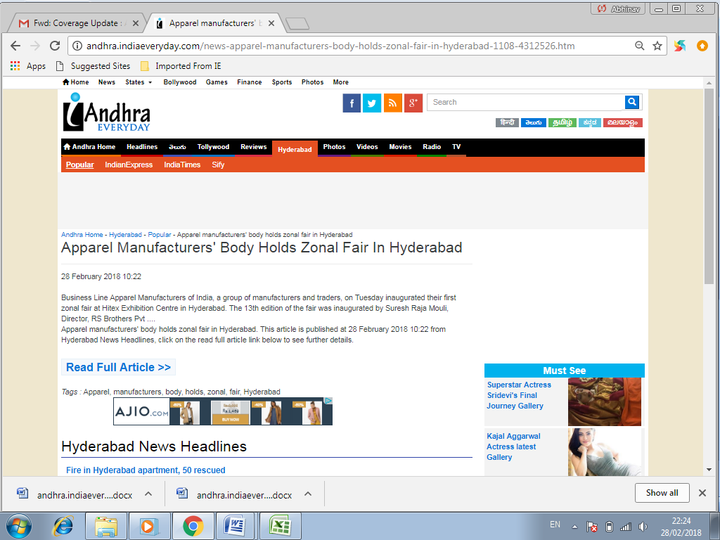Open Microsoft Excel from taskbar
Viewport: 720px width, 540px height.
point(280,526)
